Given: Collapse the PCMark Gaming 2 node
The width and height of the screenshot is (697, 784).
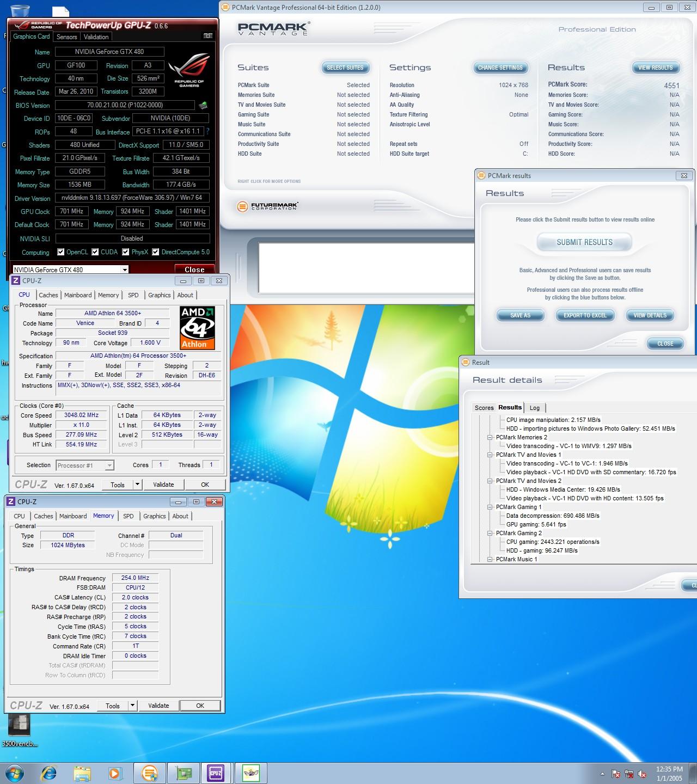Looking at the screenshot, I should coord(490,533).
